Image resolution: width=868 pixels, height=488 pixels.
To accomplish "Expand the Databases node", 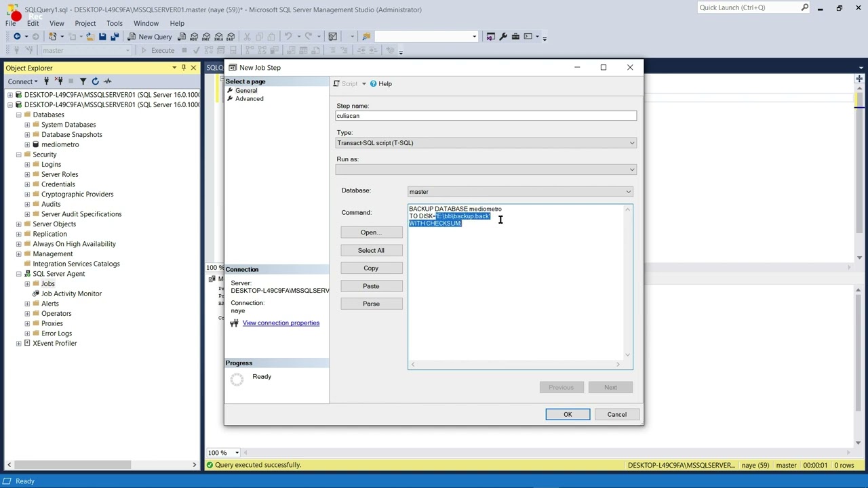I will point(18,115).
